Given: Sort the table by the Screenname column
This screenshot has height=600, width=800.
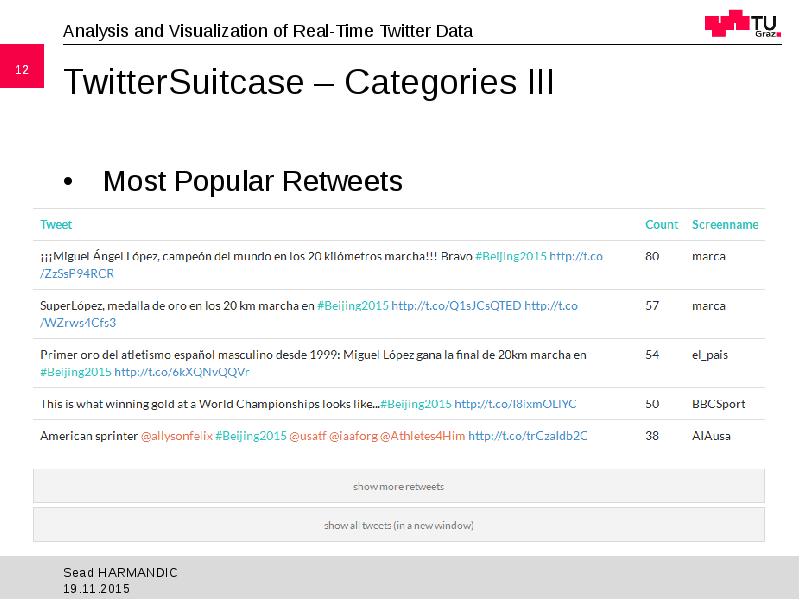Looking at the screenshot, I should point(726,224).
